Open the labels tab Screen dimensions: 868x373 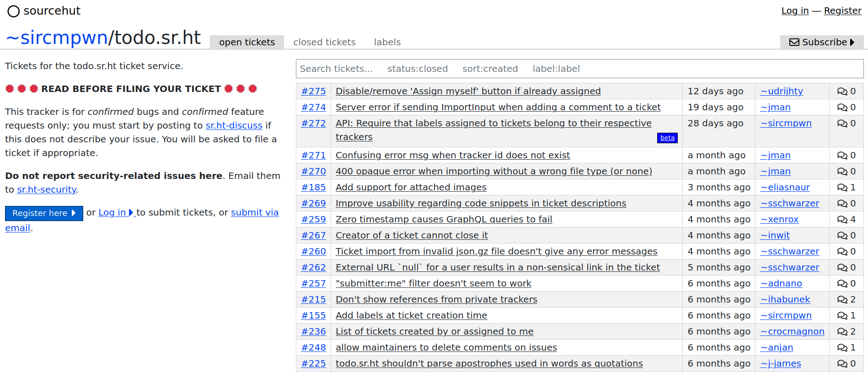pos(387,42)
